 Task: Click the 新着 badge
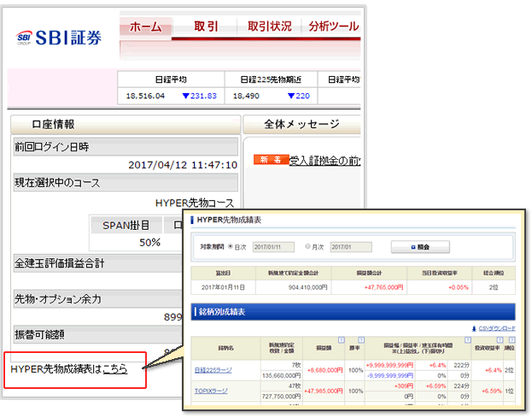pos(271,160)
